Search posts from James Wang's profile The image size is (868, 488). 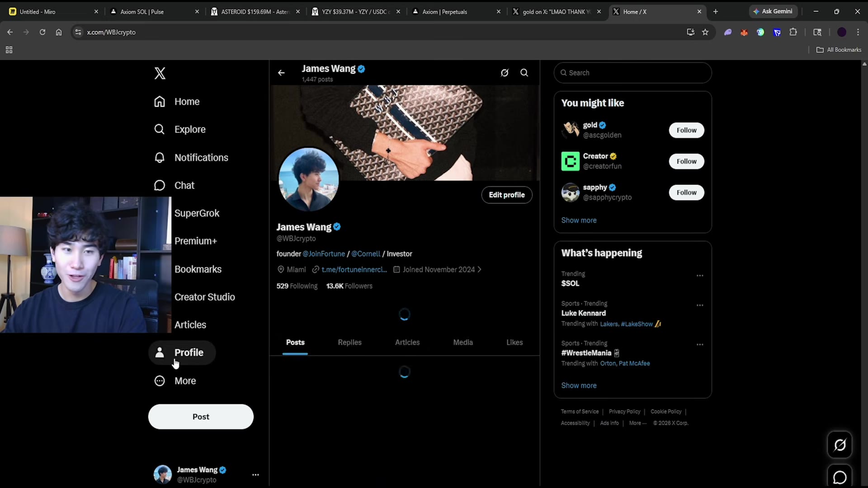coord(524,73)
